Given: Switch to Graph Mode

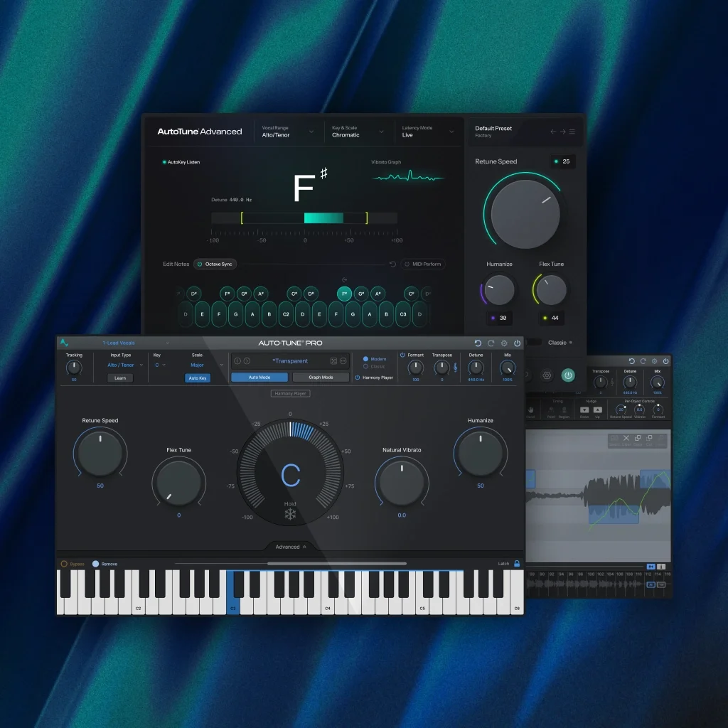Looking at the screenshot, I should point(321,377).
